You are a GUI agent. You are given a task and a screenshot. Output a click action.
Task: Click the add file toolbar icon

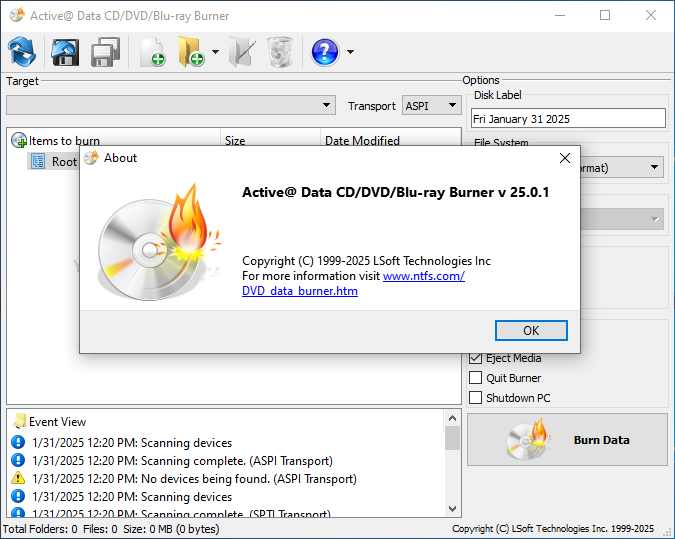pos(153,52)
